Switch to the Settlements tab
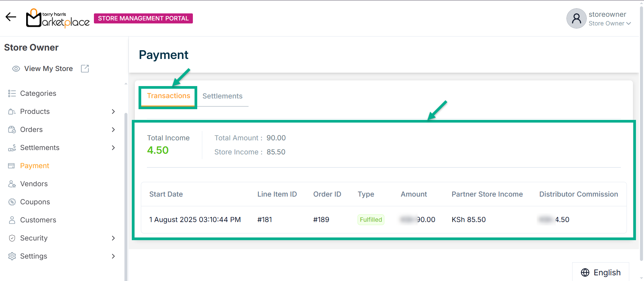 click(222, 96)
